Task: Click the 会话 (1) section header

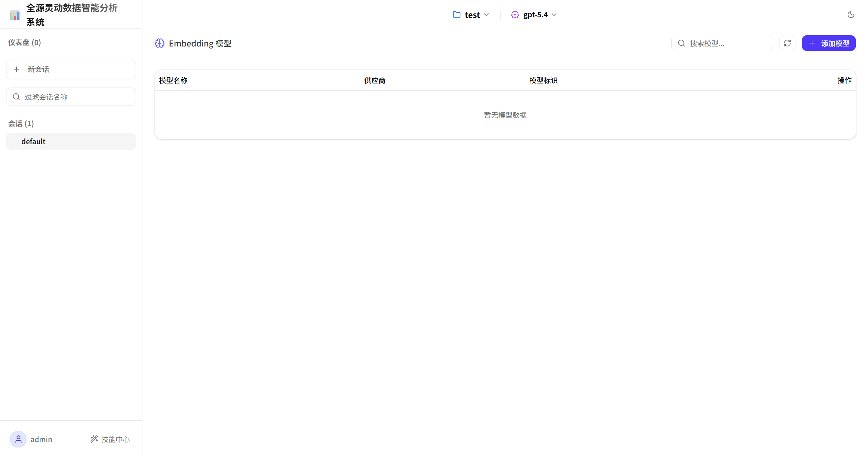Action: coord(21,123)
